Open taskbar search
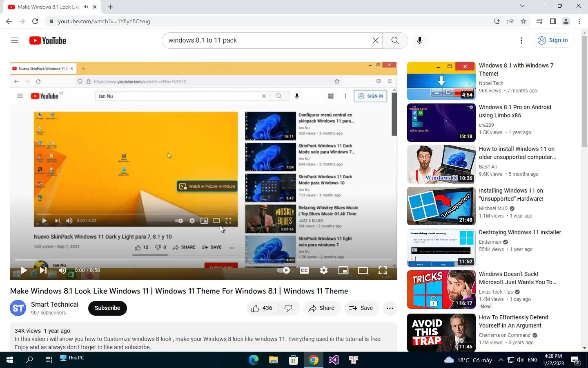The height and width of the screenshot is (368, 588). coord(29,360)
